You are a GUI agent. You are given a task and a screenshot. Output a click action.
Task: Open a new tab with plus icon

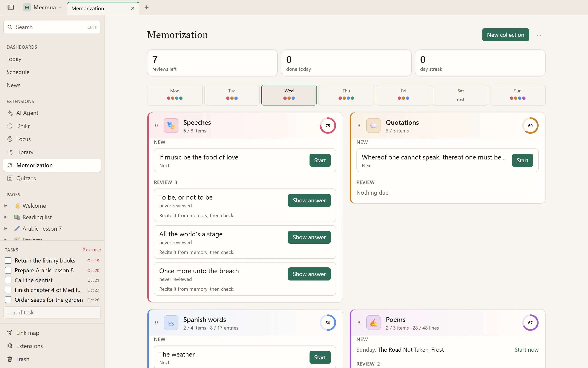click(147, 8)
